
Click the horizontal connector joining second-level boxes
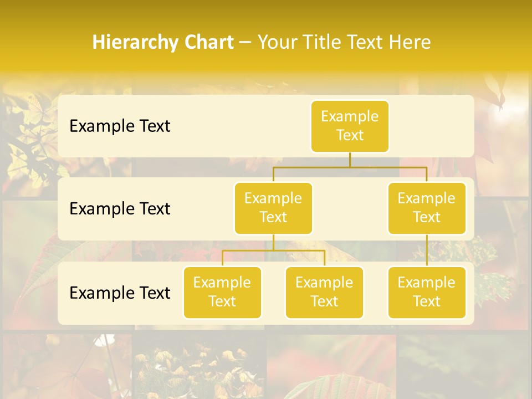310,167
